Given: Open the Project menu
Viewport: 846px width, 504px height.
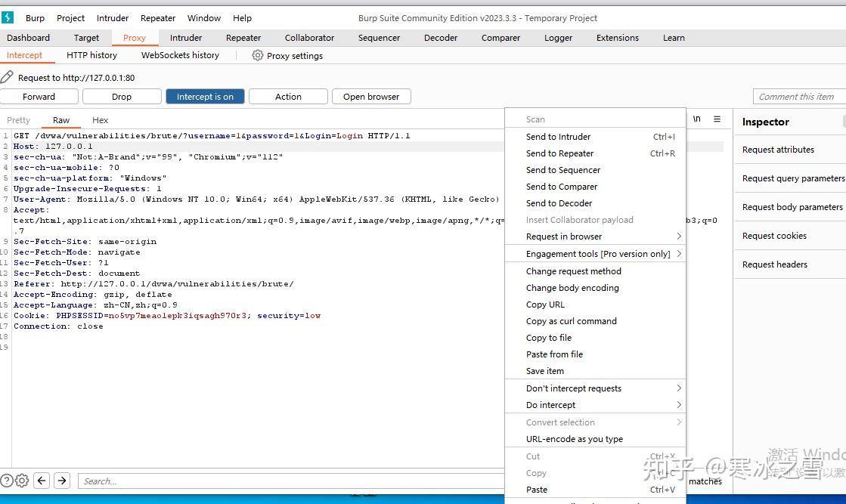Looking at the screenshot, I should pyautogui.click(x=70, y=18).
